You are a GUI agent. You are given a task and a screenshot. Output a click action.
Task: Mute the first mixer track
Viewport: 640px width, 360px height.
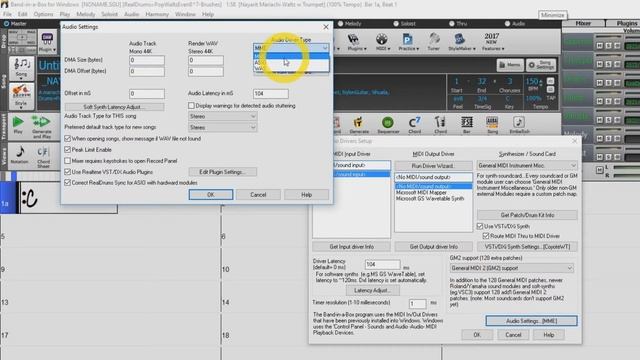pos(600,46)
